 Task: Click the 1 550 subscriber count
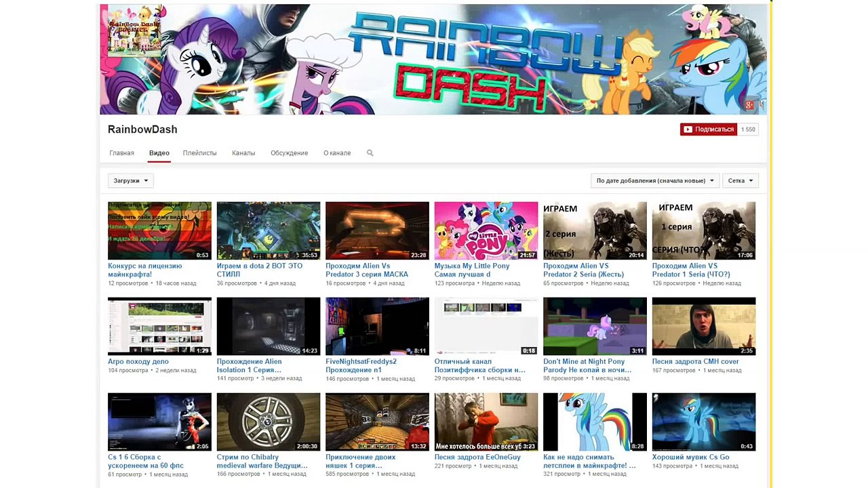click(748, 129)
